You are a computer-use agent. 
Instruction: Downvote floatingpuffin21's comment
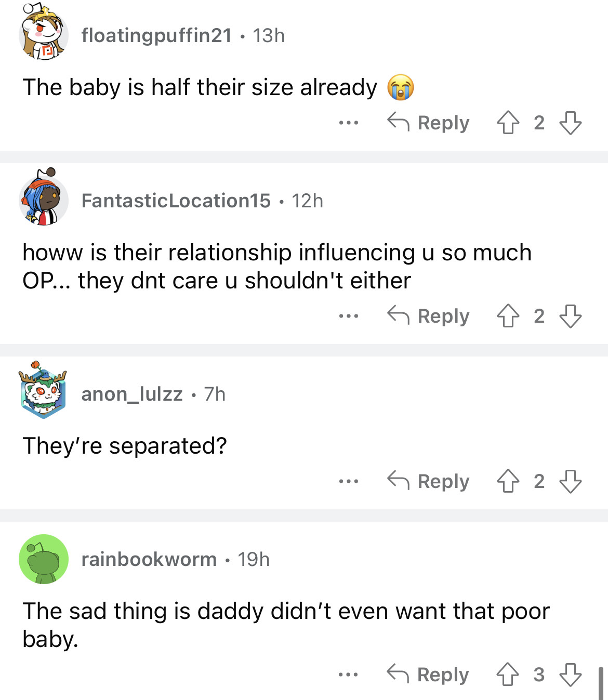(570, 123)
